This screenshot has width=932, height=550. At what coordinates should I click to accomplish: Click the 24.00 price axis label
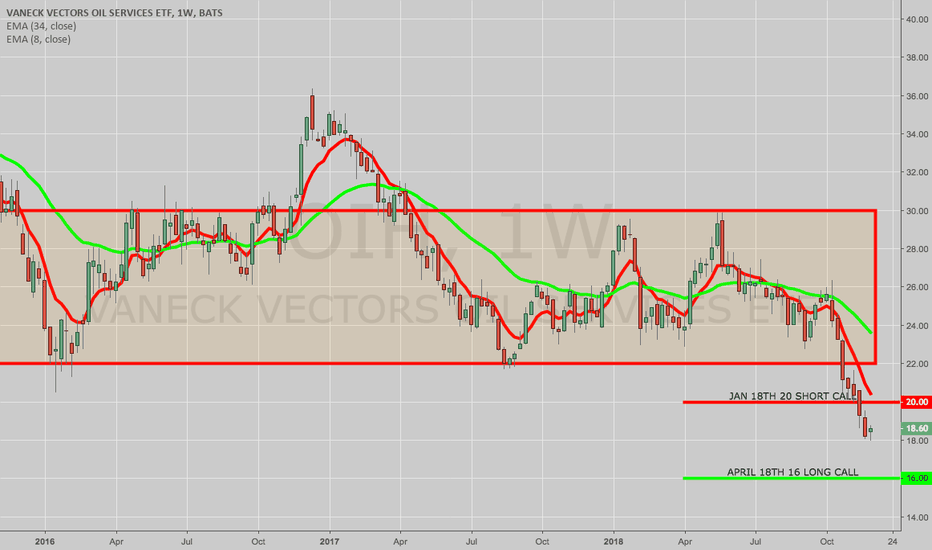point(917,326)
